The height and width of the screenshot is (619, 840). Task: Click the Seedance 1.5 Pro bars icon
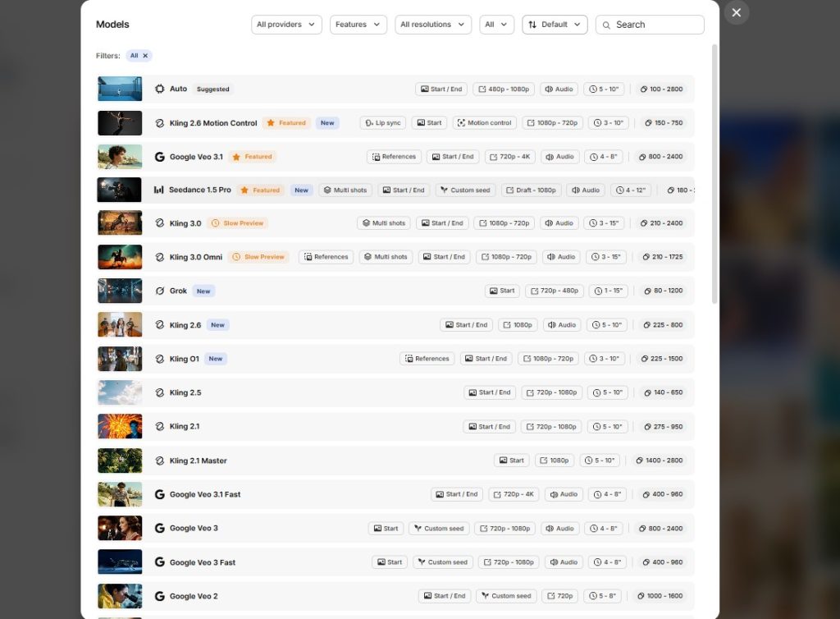pyautogui.click(x=159, y=190)
